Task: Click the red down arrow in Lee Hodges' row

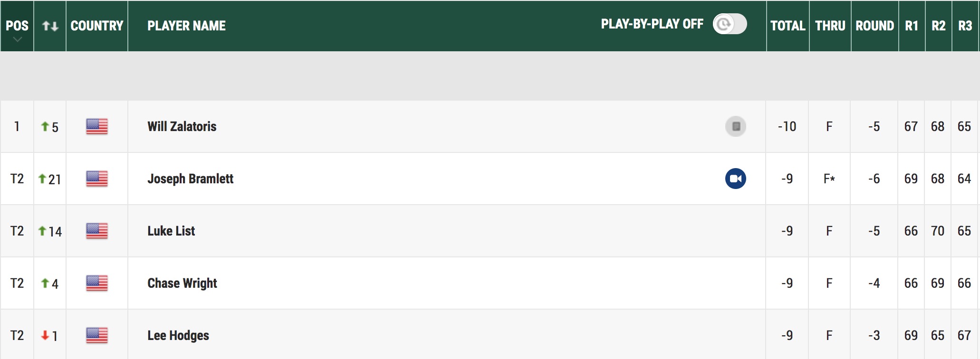Action: click(45, 335)
